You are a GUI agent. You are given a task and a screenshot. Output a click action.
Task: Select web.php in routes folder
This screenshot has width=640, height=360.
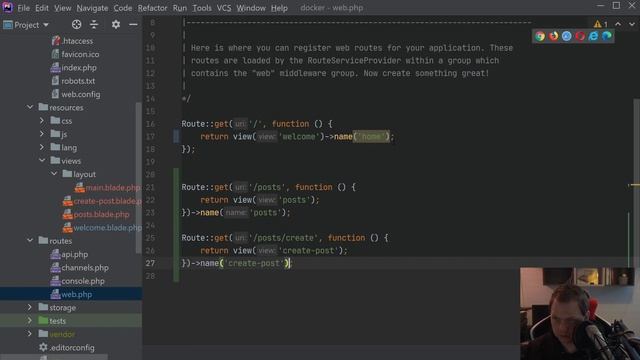(x=71, y=294)
